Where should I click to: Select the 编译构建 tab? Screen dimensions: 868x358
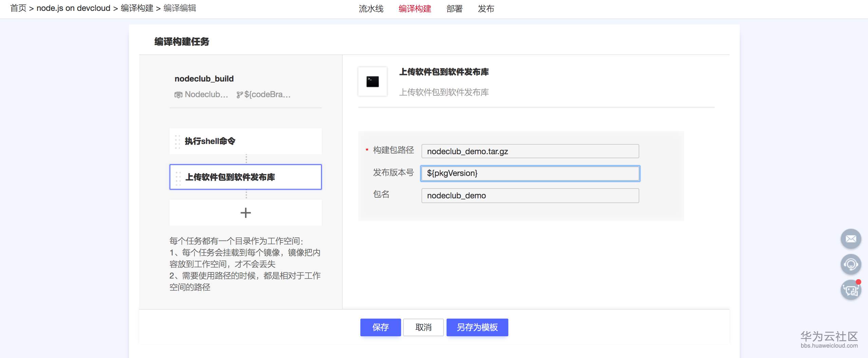415,9
